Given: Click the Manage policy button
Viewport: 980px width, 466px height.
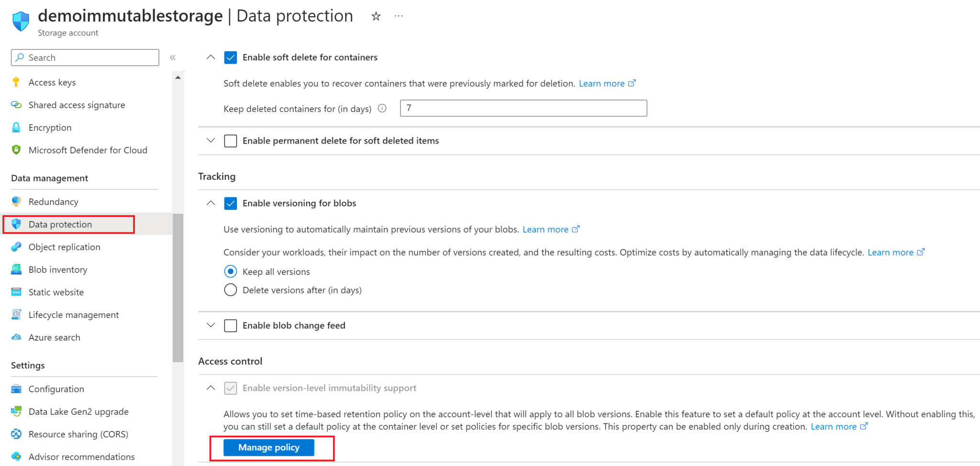Looking at the screenshot, I should pos(268,447).
